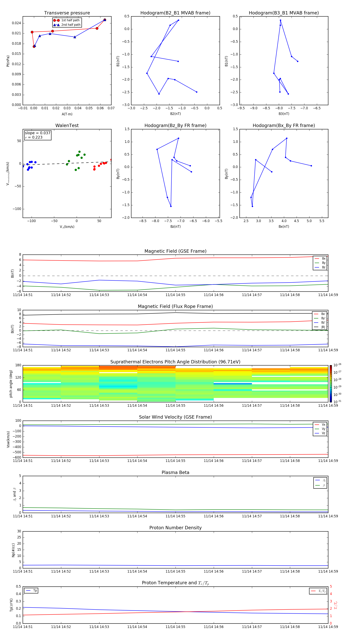Click the 'Hodogram(B3_B1 MVAB frame)' title
The width and height of the screenshot is (351, 644).
pos(284,13)
